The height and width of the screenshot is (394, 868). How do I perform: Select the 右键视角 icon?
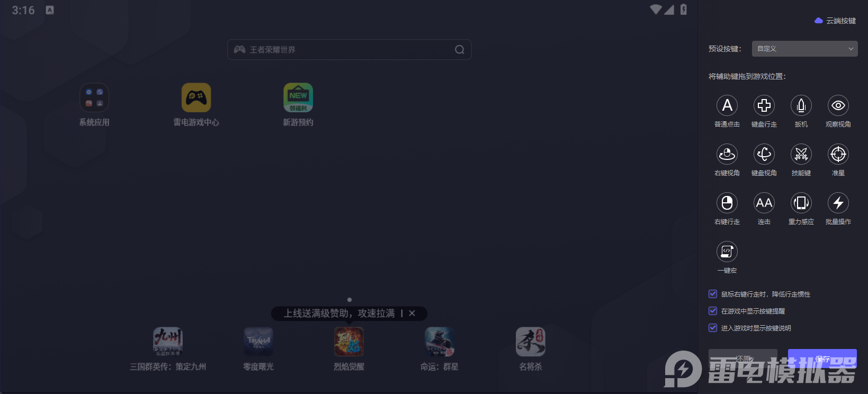(x=727, y=154)
